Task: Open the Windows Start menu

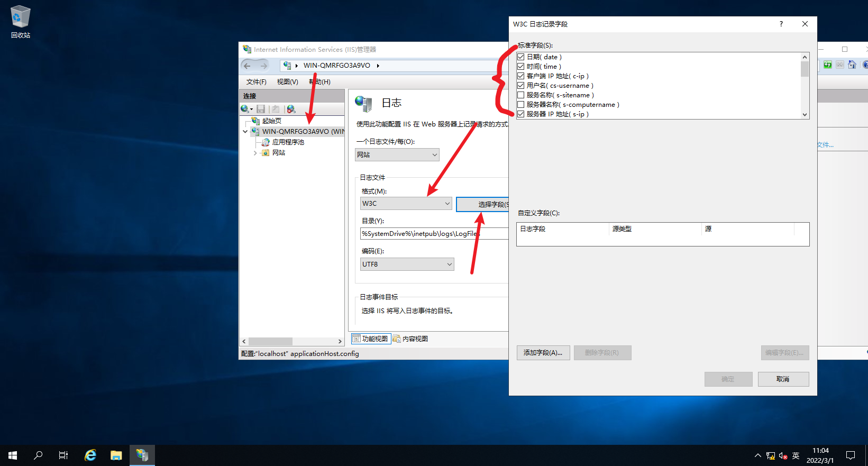Action: 13,455
